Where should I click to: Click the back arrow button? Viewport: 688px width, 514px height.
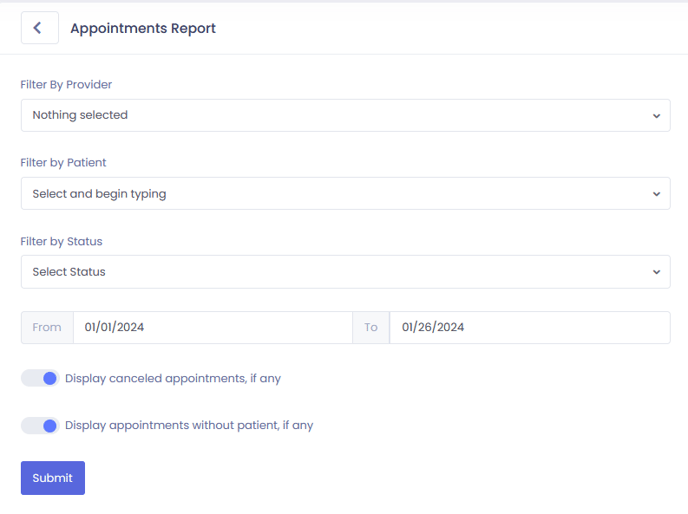pyautogui.click(x=39, y=28)
